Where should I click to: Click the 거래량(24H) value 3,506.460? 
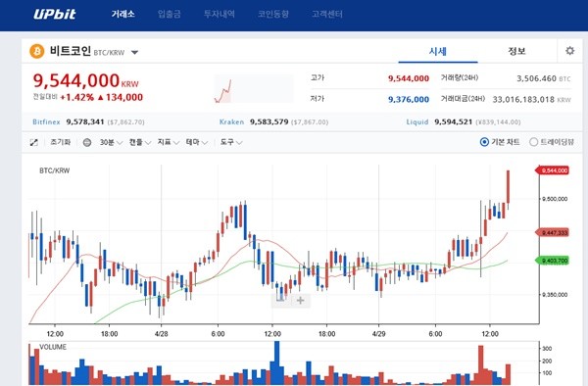(536, 78)
